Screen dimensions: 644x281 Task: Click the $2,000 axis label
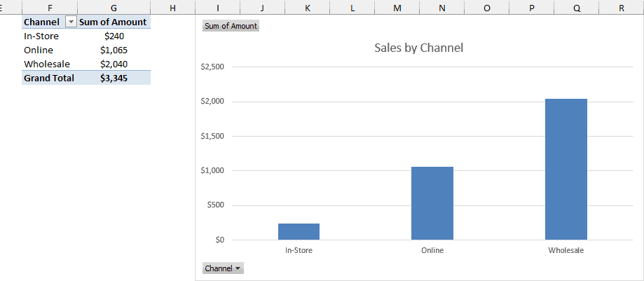pos(212,102)
